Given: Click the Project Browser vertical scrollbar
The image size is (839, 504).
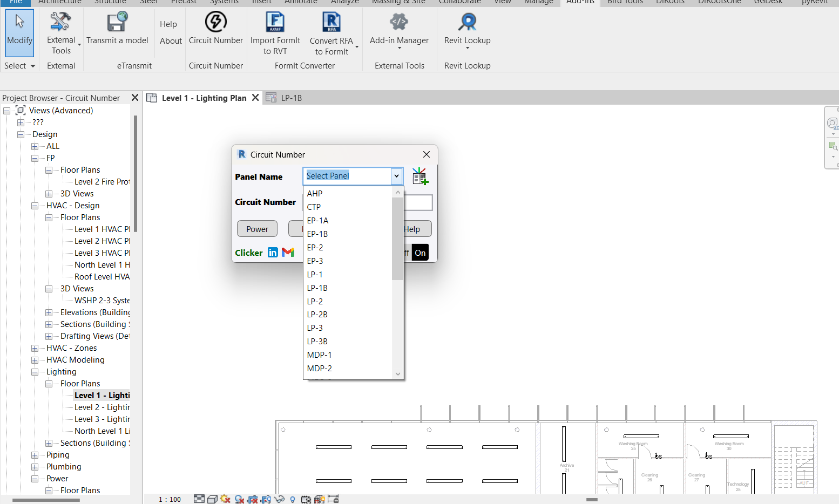Looking at the screenshot, I should click(136, 174).
